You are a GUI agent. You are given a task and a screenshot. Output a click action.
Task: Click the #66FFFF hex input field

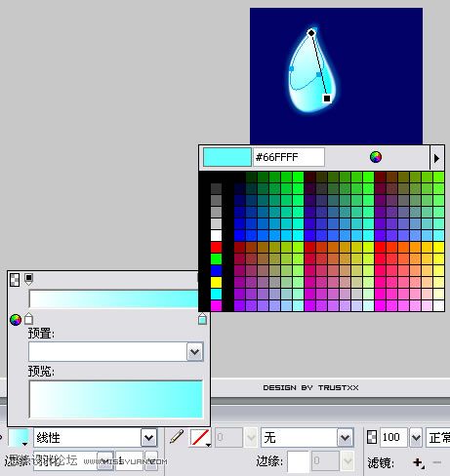point(289,157)
